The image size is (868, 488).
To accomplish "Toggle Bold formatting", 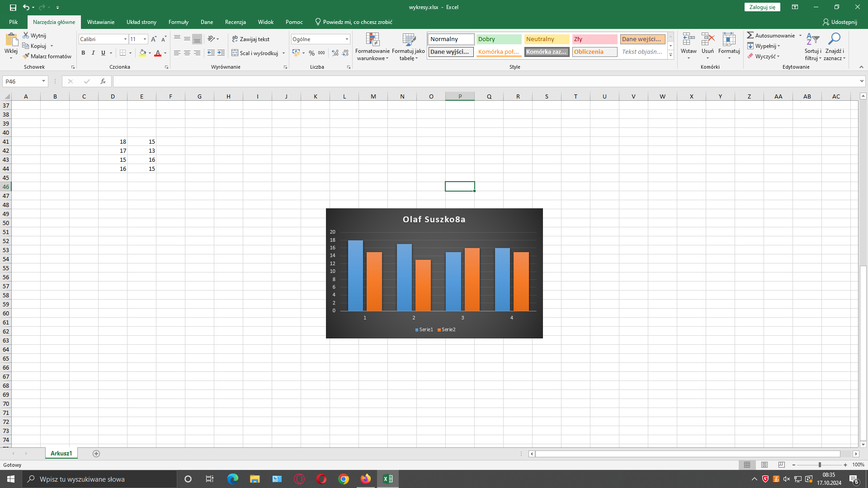I will click(x=83, y=53).
